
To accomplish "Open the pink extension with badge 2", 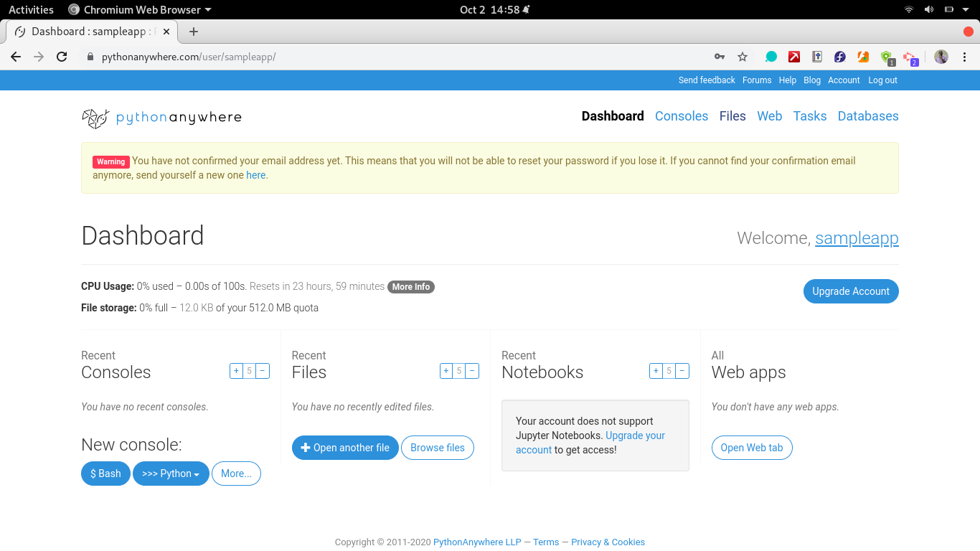I will (910, 57).
